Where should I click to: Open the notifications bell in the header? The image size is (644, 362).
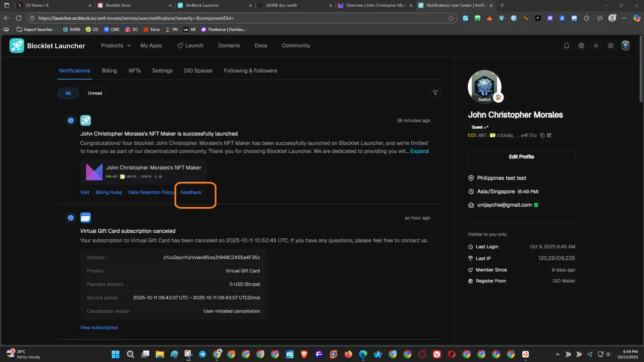tap(566, 46)
